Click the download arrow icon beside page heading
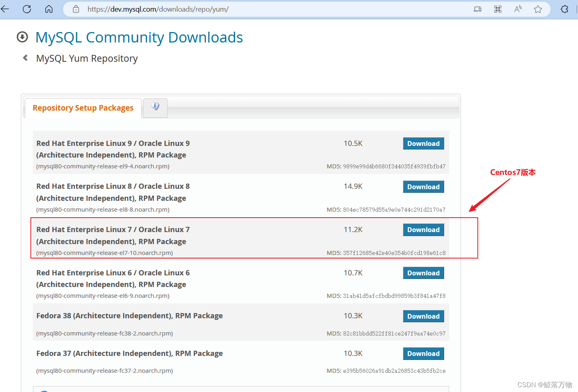 tap(22, 37)
